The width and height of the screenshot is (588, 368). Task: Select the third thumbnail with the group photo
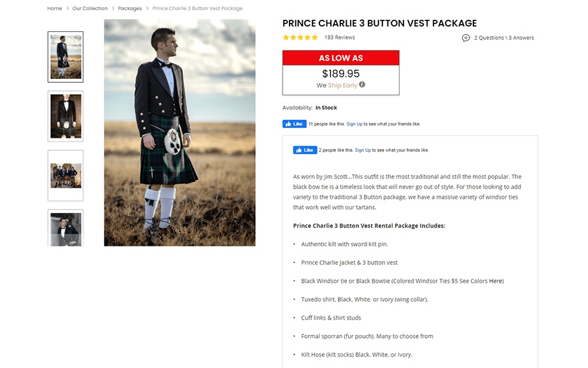tap(65, 176)
